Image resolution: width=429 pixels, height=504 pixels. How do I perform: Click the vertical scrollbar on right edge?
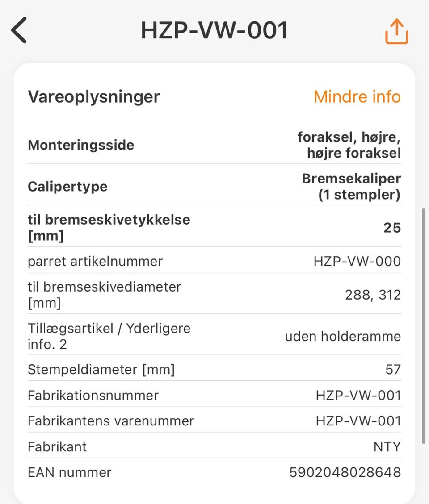(x=424, y=326)
